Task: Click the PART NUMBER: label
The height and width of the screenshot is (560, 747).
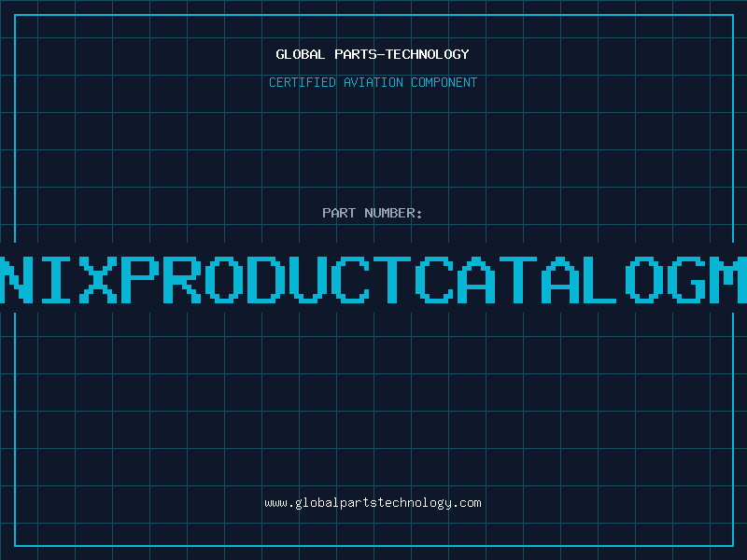Action: [x=373, y=213]
